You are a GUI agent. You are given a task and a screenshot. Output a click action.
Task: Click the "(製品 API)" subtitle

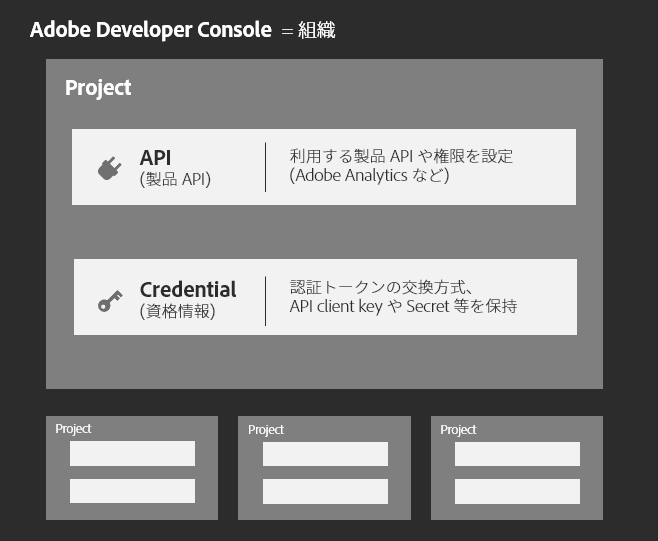coord(175,179)
